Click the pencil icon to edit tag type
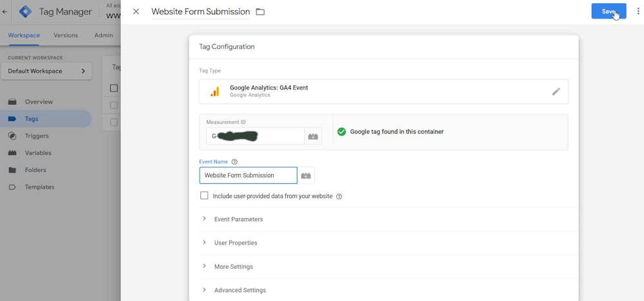The width and height of the screenshot is (644, 301). click(x=556, y=92)
